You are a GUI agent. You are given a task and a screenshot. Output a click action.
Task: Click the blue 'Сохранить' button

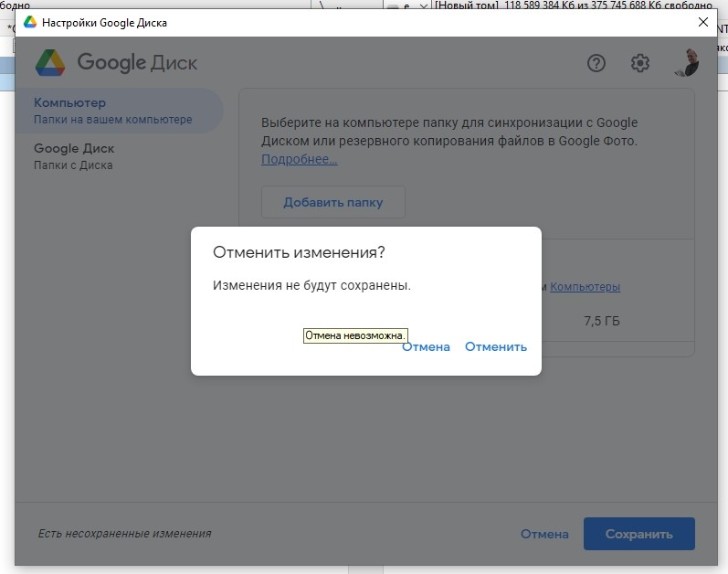coord(638,534)
